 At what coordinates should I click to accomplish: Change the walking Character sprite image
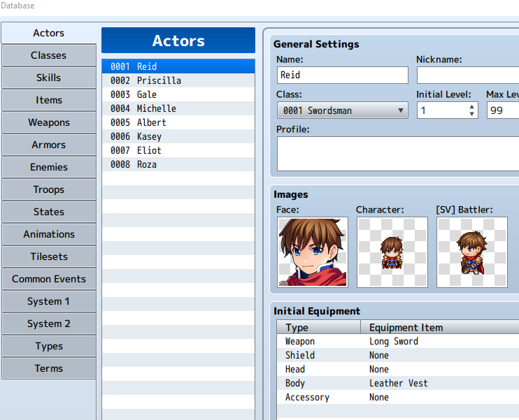click(392, 252)
